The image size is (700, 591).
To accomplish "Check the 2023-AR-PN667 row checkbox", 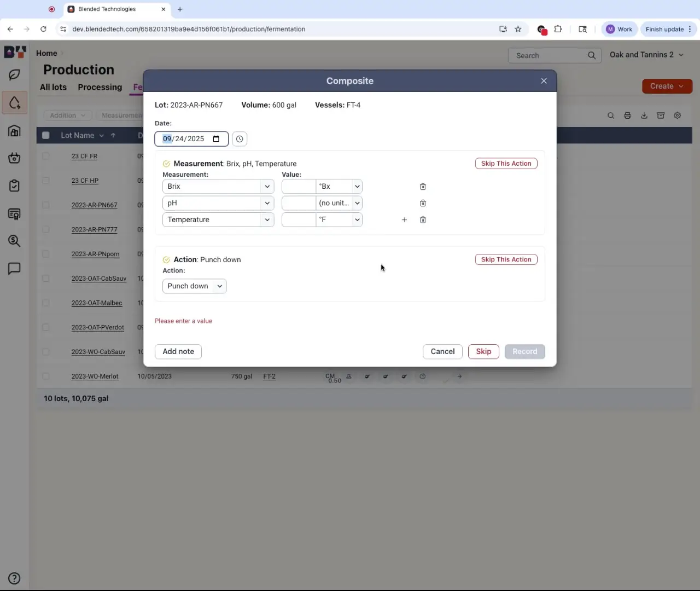I will pos(46,205).
